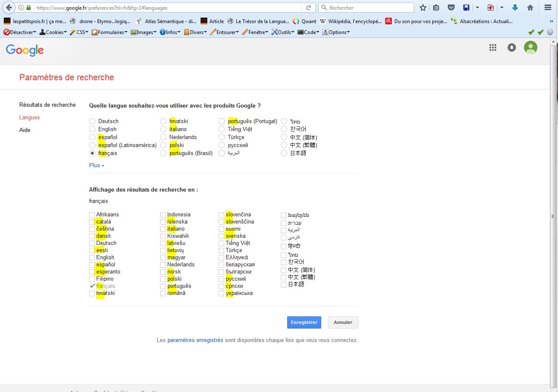Click the browser back arrow button
This screenshot has height=392, width=558.
(9, 8)
